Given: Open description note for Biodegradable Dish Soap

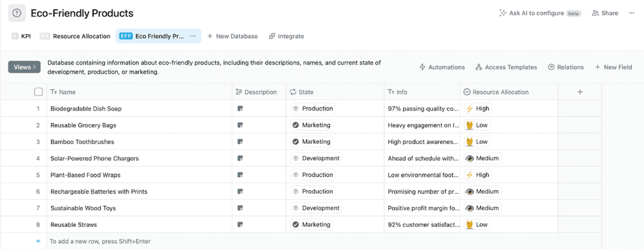Looking at the screenshot, I should click(x=241, y=109).
